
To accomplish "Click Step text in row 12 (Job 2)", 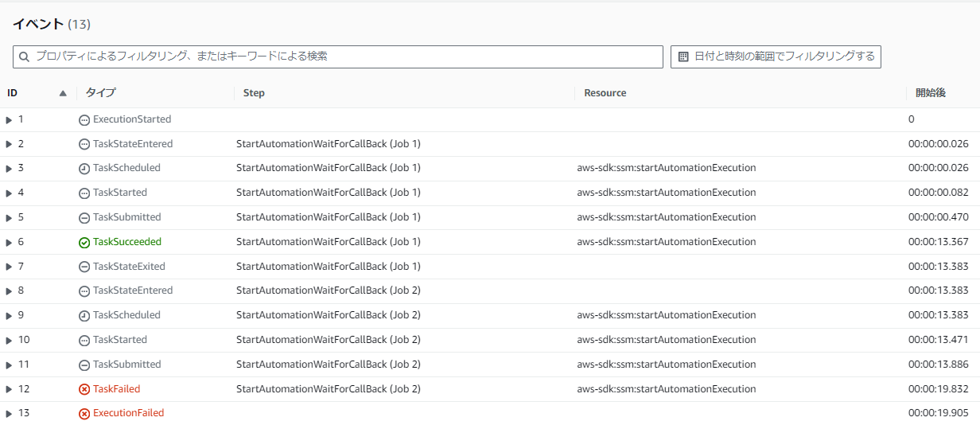I will pos(329,389).
